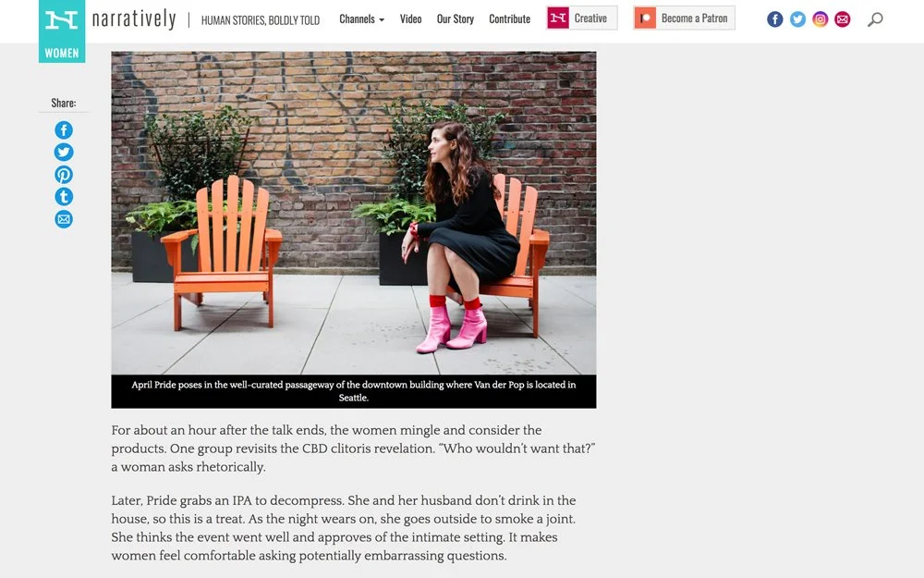
Task: Click the Narratively logo icon
Action: (62, 20)
